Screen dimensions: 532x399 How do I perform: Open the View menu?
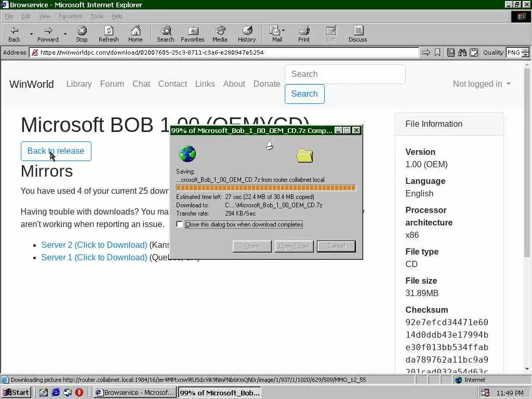coord(45,16)
